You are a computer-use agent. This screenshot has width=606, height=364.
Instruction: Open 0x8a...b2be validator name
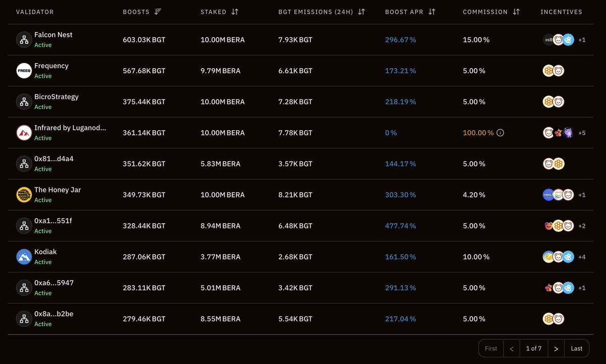pos(54,314)
